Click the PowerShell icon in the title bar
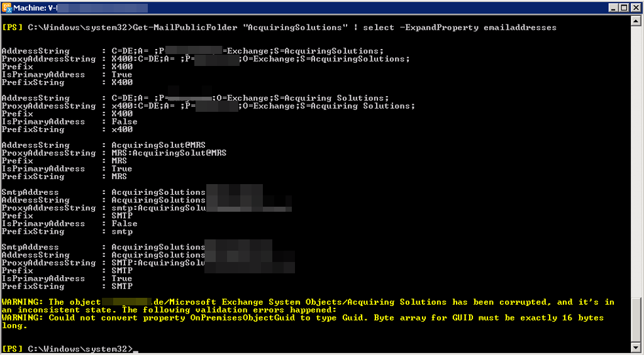This screenshot has width=644, height=355. (8, 8)
